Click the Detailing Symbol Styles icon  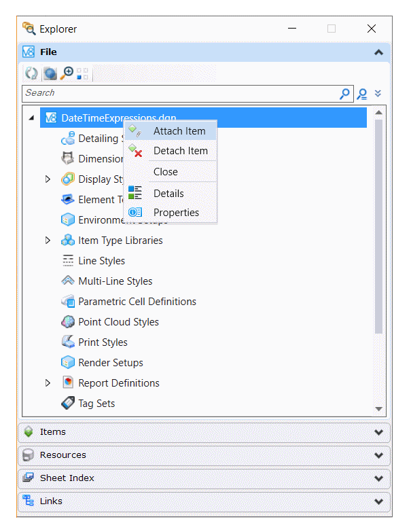click(x=68, y=139)
